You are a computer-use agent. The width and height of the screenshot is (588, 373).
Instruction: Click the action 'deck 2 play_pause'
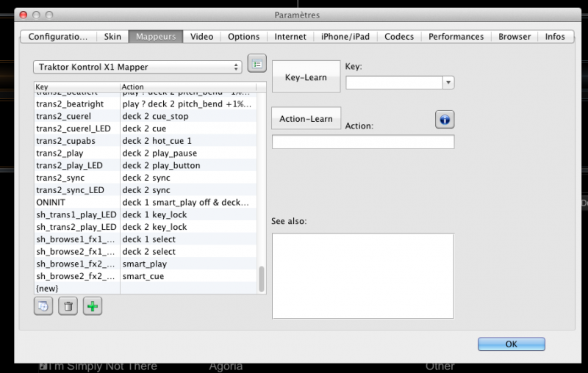(x=159, y=153)
